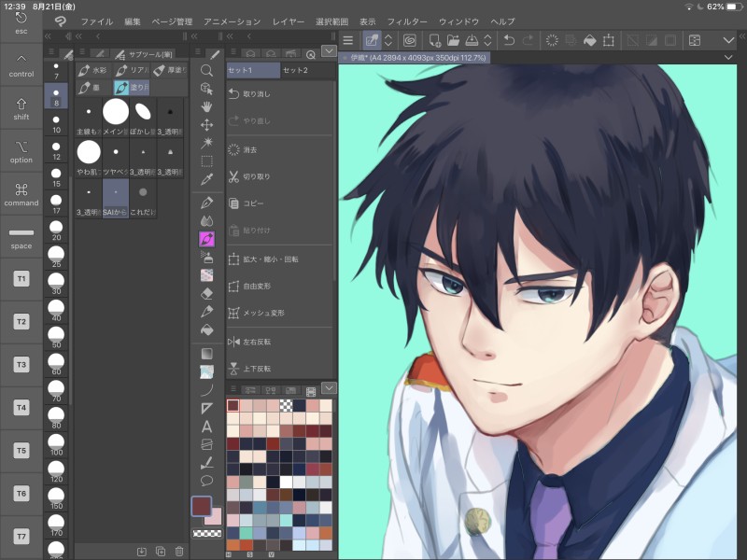Click Open file folder icon in command bar
747x560 pixels.
point(453,40)
